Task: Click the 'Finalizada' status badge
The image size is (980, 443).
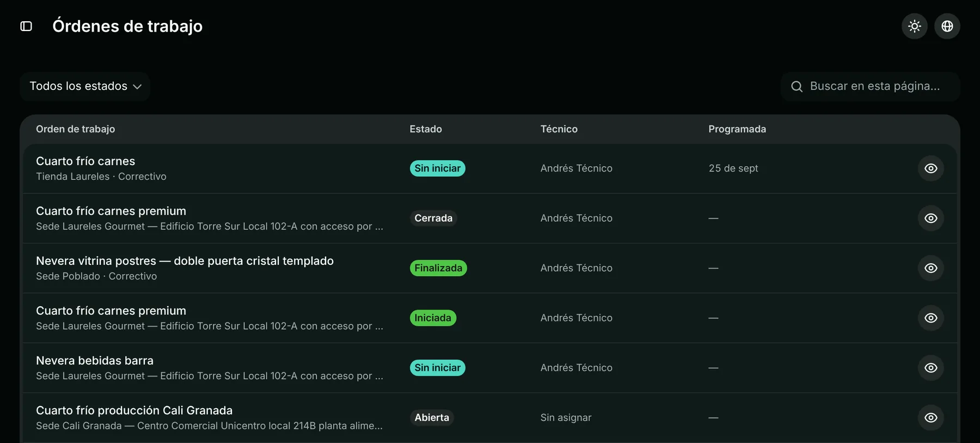Action: click(438, 268)
